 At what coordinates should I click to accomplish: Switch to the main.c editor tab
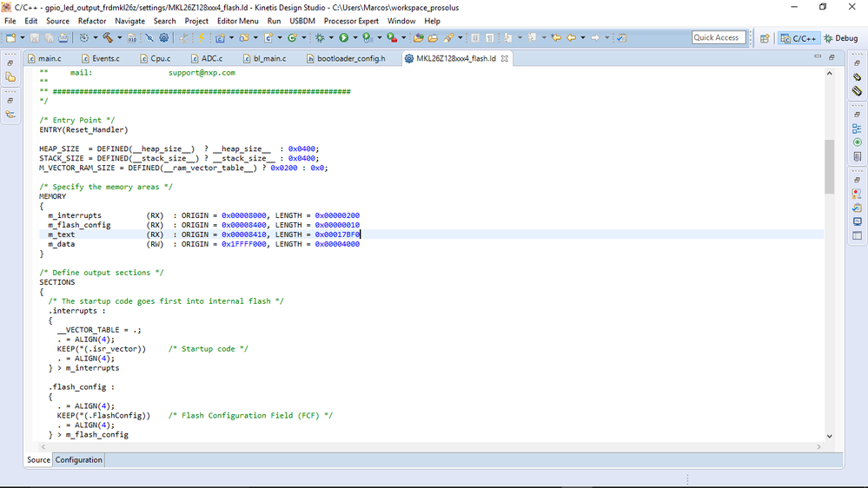coord(45,58)
